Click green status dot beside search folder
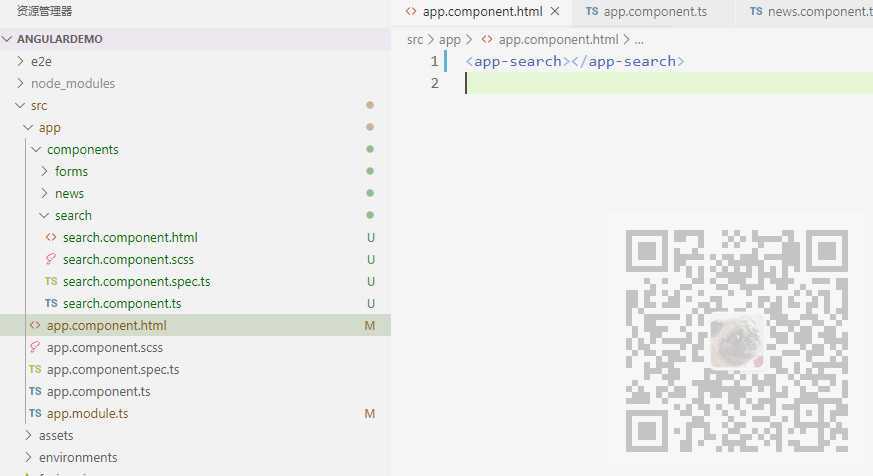This screenshot has height=476, width=873. point(370,215)
